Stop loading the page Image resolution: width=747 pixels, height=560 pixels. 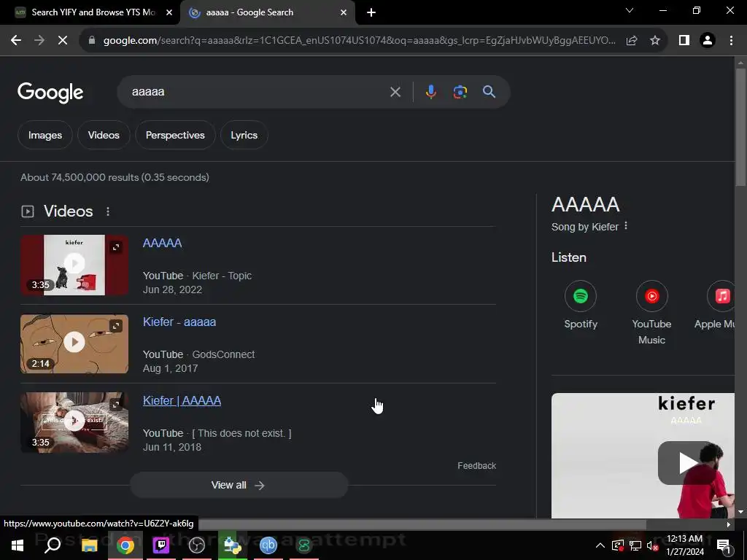coord(63,41)
